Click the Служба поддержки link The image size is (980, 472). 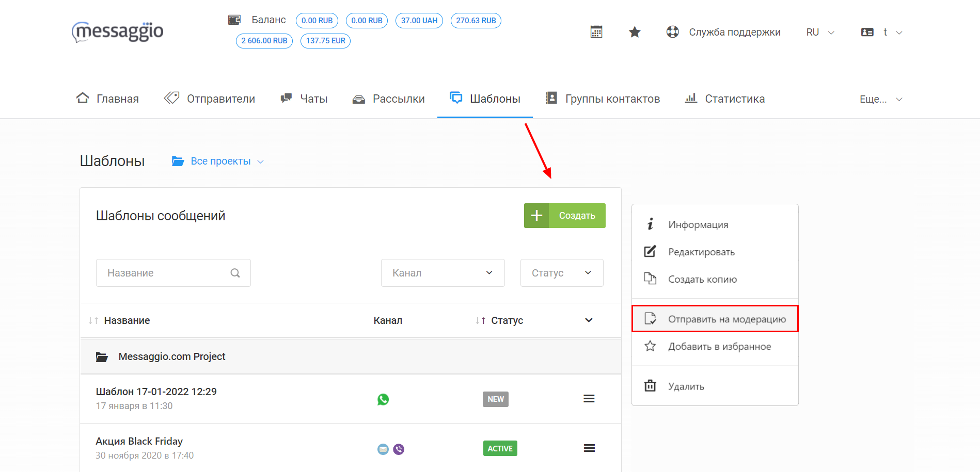pos(735,32)
